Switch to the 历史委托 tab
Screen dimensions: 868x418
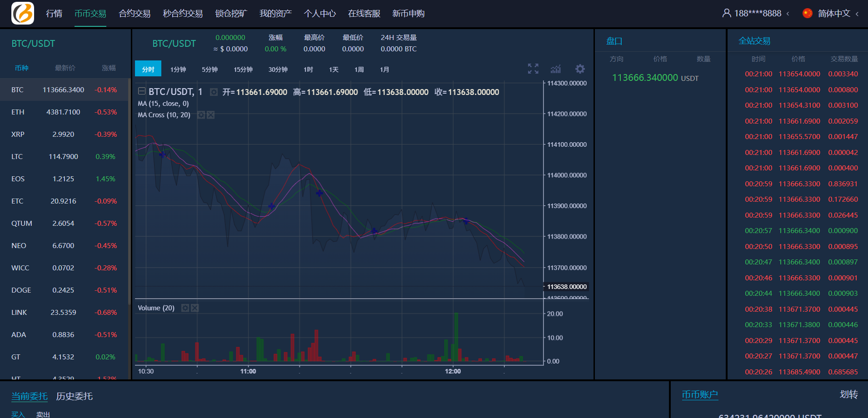(x=74, y=396)
